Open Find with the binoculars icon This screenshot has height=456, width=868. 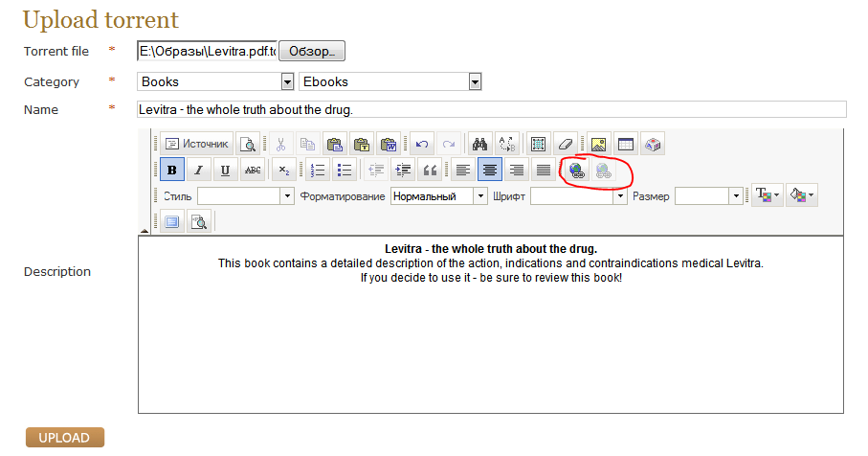coord(480,144)
